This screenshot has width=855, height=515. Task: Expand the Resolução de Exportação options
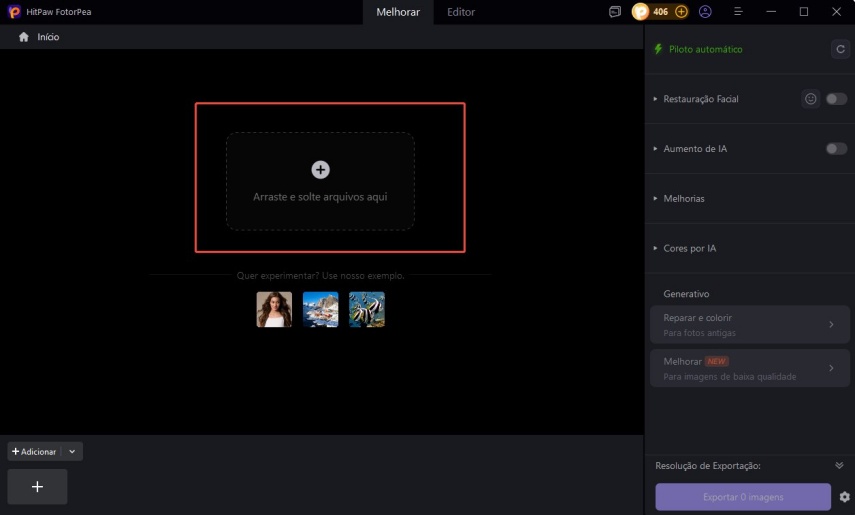839,466
